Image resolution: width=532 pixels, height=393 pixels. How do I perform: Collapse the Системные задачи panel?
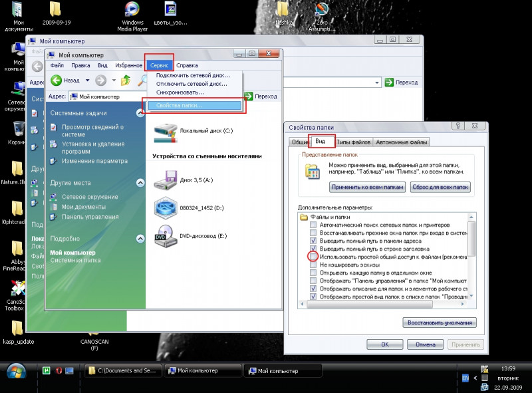click(x=140, y=113)
